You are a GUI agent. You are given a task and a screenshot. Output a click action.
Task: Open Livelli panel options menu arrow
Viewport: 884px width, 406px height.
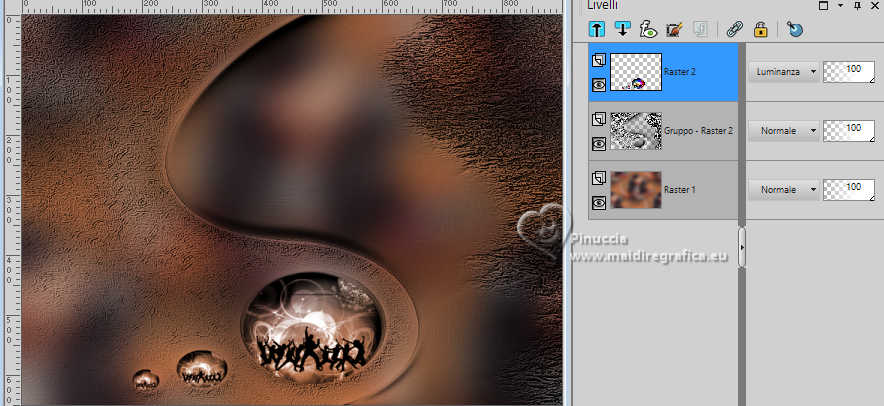coord(841,6)
